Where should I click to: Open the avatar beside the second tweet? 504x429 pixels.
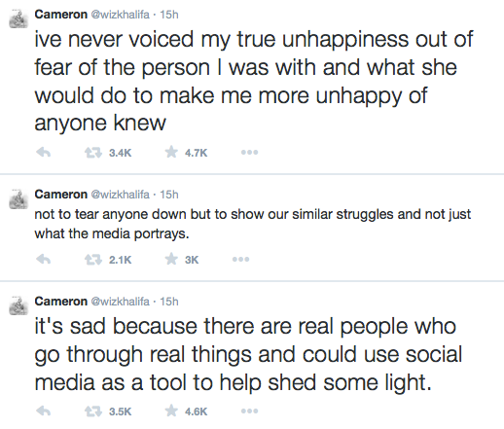(x=18, y=199)
